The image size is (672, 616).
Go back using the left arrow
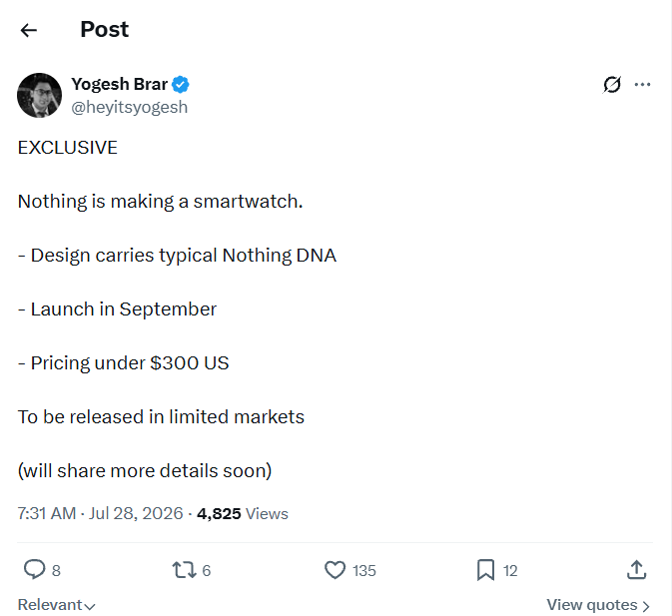click(29, 30)
